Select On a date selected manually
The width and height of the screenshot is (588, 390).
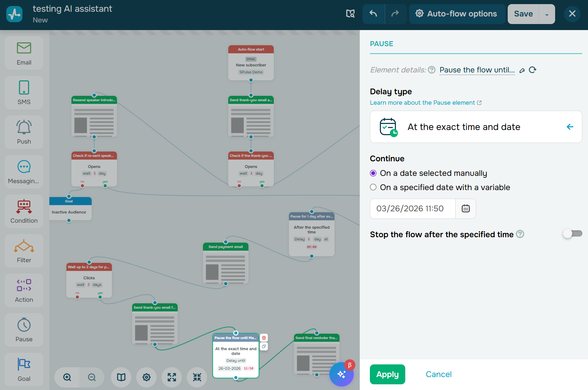click(373, 173)
